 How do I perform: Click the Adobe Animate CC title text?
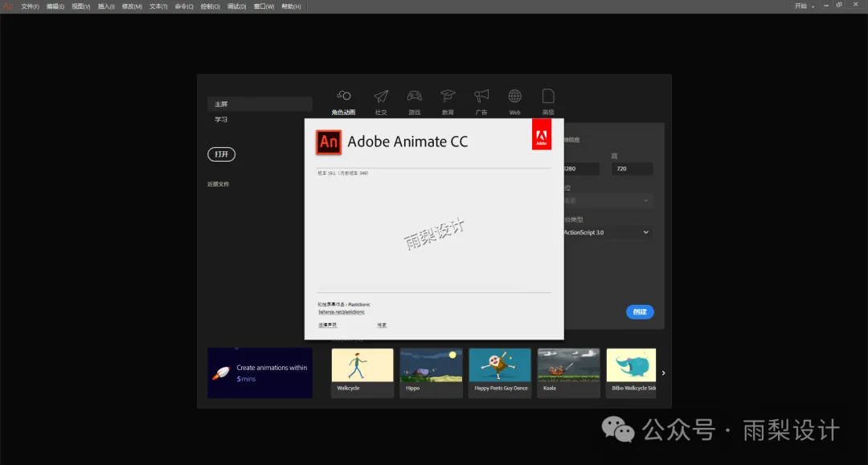(407, 142)
